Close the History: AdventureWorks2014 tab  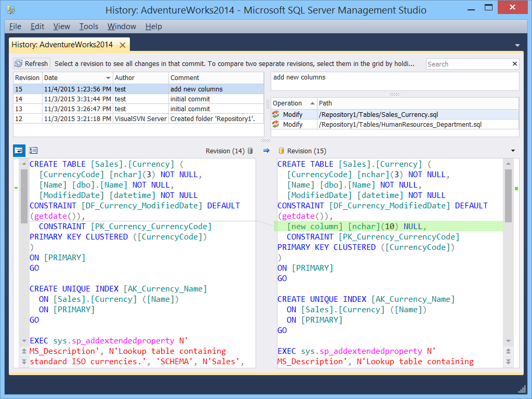(x=123, y=45)
